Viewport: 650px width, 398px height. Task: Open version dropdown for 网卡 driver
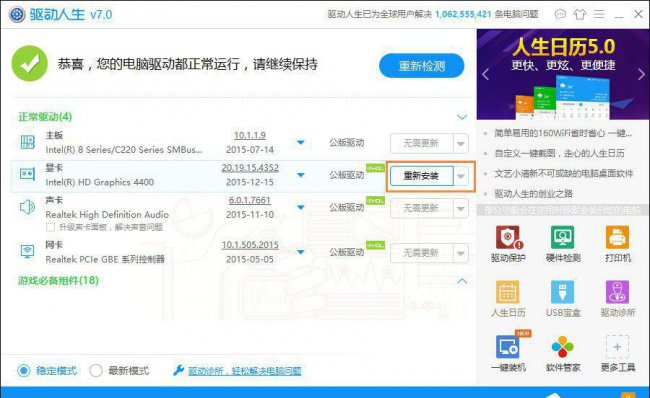click(x=301, y=252)
